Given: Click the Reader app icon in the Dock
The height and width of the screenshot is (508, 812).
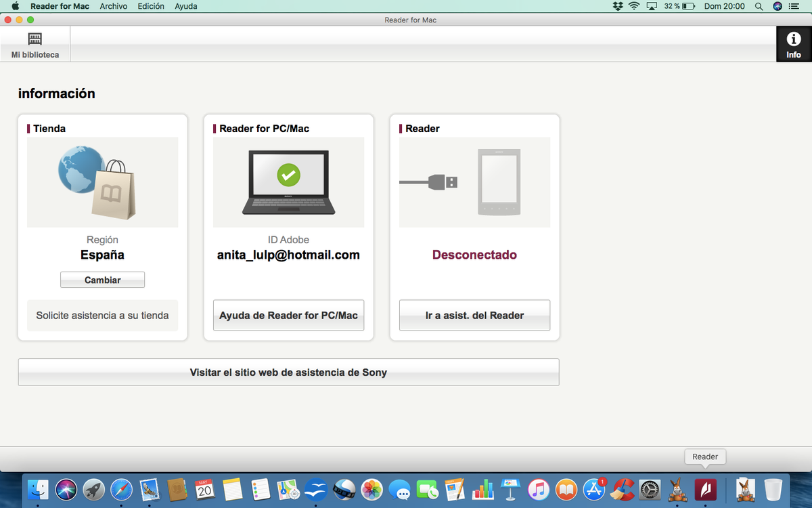Looking at the screenshot, I should pyautogui.click(x=705, y=489).
